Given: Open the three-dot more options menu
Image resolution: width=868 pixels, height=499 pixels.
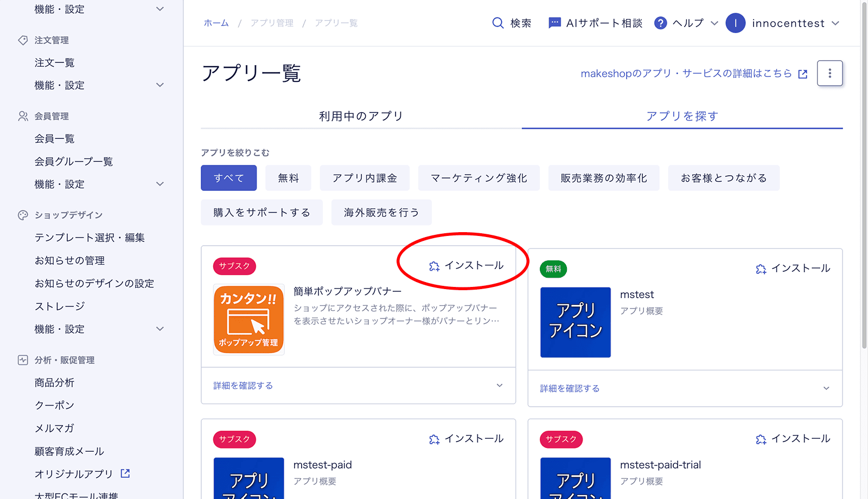Looking at the screenshot, I should pos(829,73).
